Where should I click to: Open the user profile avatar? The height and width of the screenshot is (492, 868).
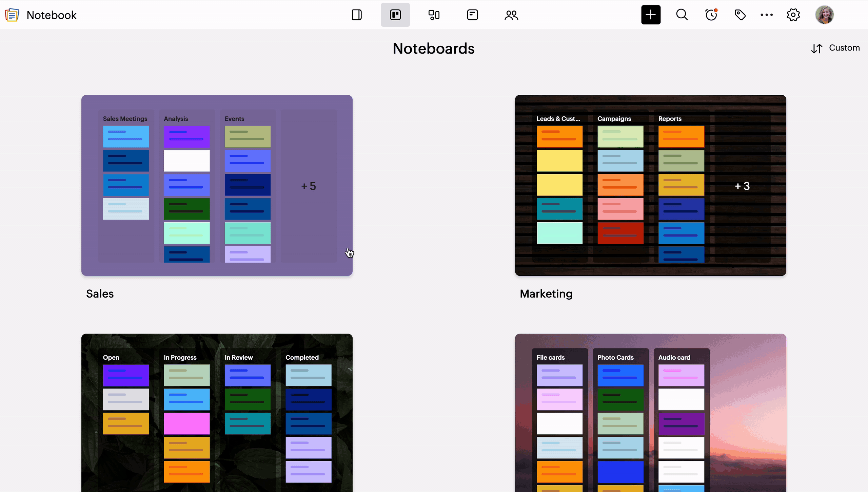824,15
